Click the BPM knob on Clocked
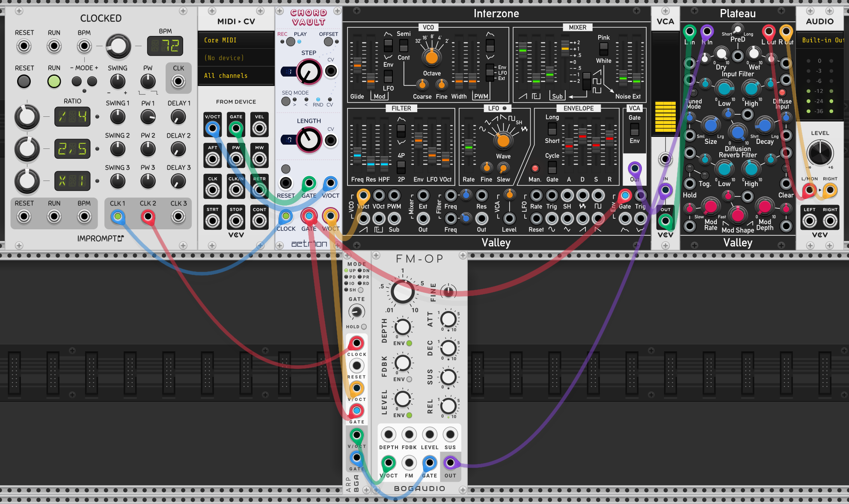The width and height of the screenshot is (849, 504). (118, 46)
